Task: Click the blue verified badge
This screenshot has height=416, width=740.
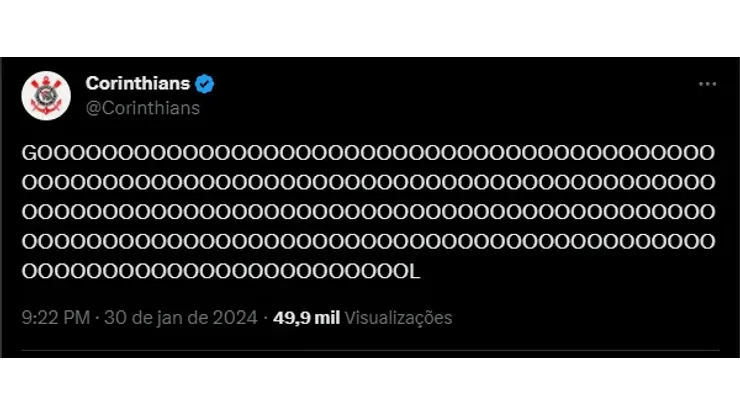Action: tap(205, 83)
